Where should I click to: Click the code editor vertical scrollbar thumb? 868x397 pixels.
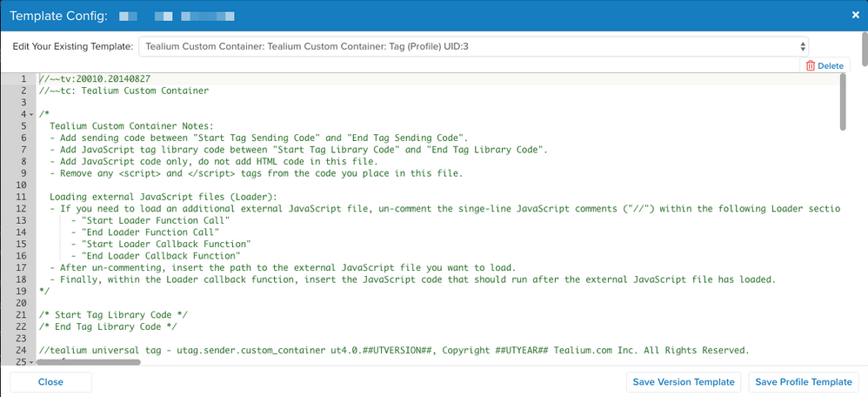(842, 102)
